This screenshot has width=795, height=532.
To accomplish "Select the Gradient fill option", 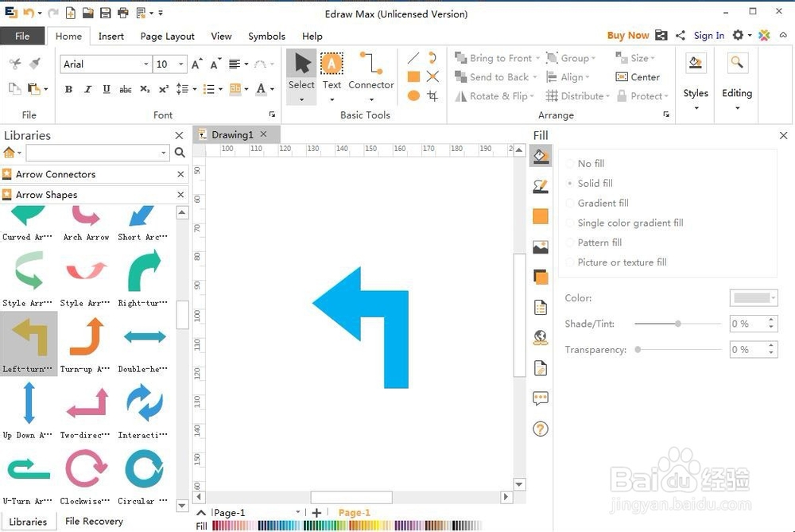I will pyautogui.click(x=597, y=203).
